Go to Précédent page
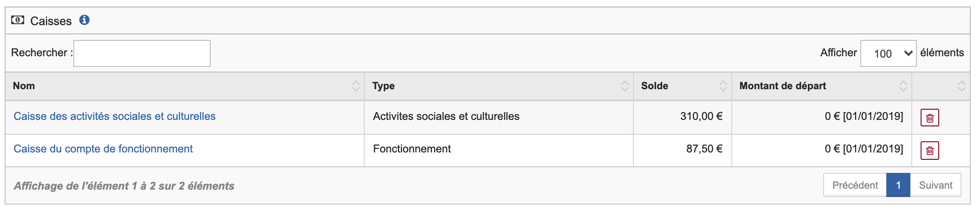This screenshot has height=211, width=980. [855, 185]
